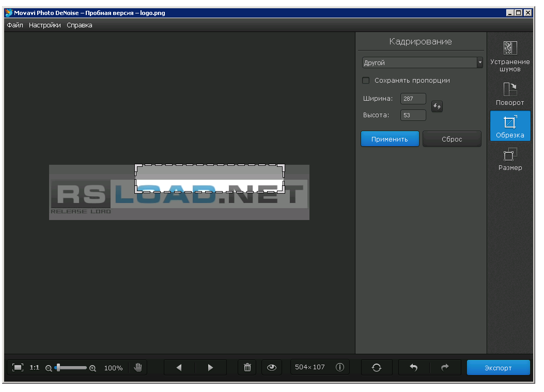Click the Экспорт button
The image size is (544, 392).
tap(498, 368)
